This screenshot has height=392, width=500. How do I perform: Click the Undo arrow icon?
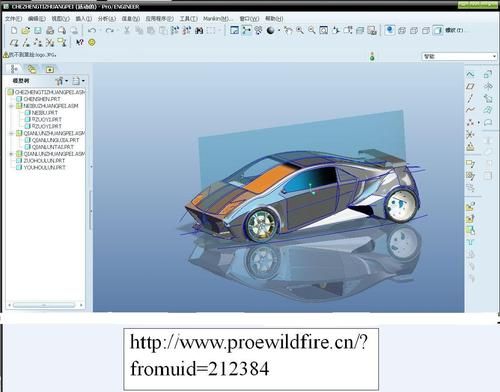pyautogui.click(x=92, y=31)
